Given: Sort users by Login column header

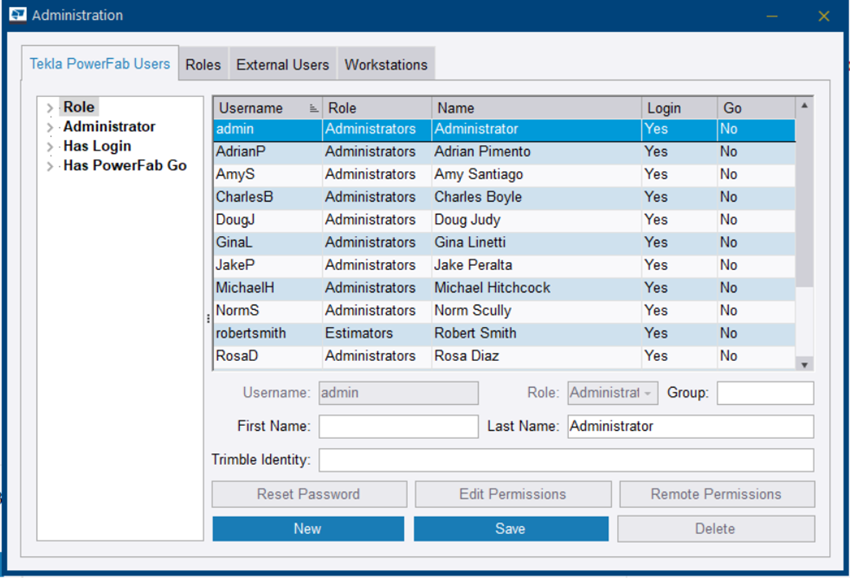Looking at the screenshot, I should (x=678, y=108).
